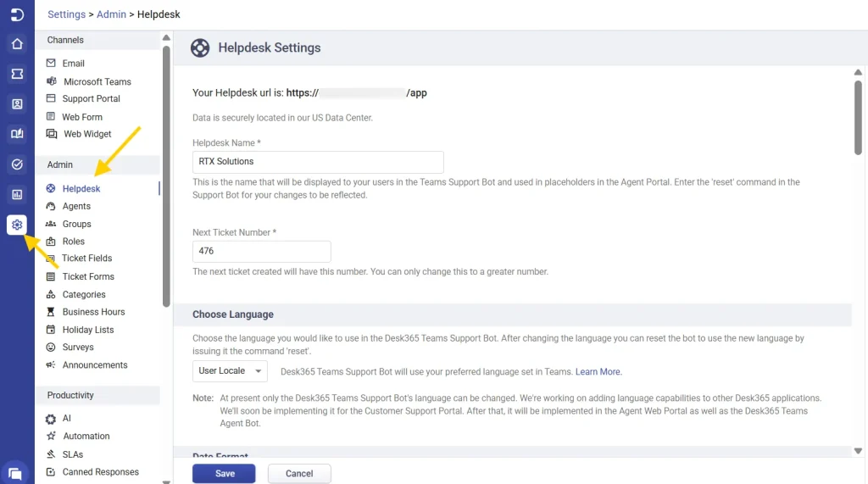Open the Reports chart icon
The width and height of the screenshot is (868, 484).
(17, 194)
